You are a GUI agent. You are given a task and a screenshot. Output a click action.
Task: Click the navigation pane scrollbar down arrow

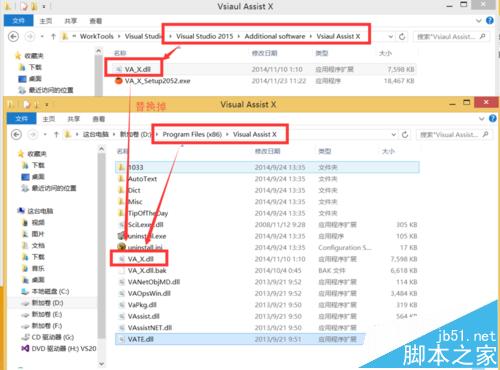[102, 364]
